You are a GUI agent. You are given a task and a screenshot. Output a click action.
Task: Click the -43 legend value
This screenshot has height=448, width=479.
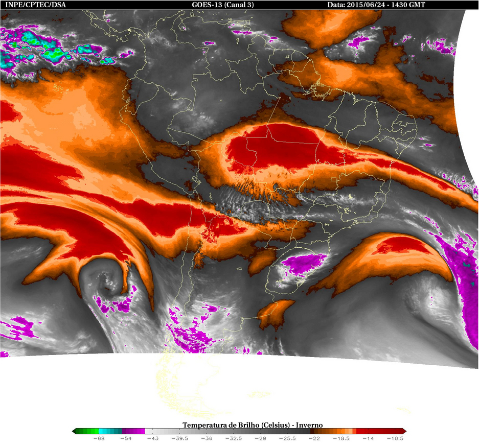(x=153, y=438)
